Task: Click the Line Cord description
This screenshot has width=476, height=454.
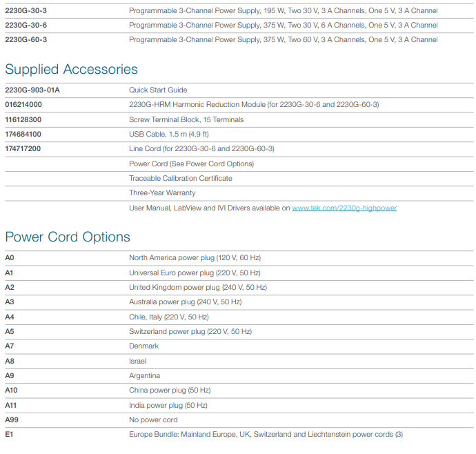Action: (201, 149)
